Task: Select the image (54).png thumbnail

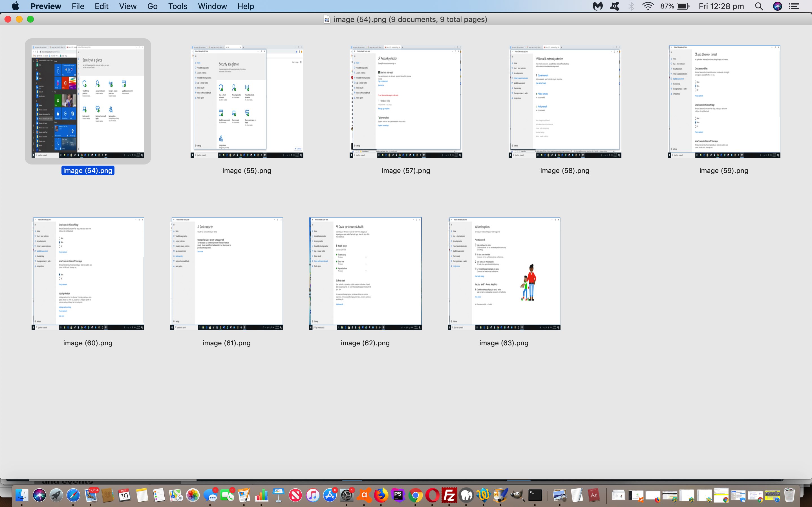Action: pyautogui.click(x=88, y=101)
